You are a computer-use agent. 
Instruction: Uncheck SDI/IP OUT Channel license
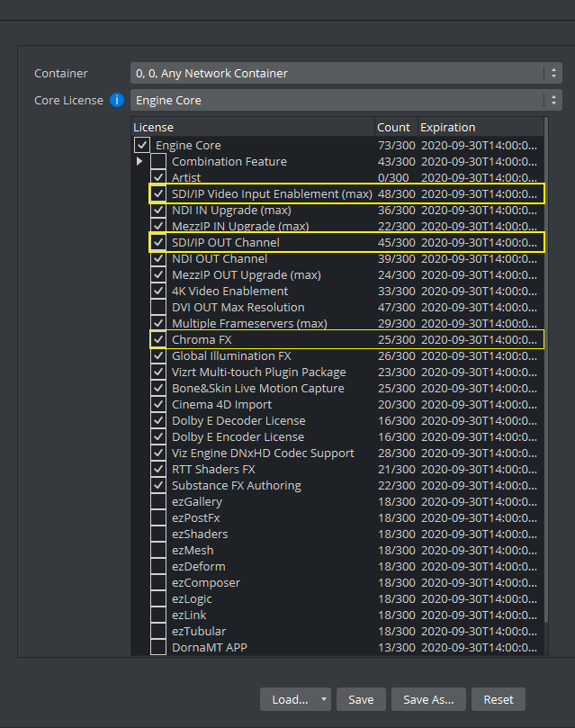(158, 243)
